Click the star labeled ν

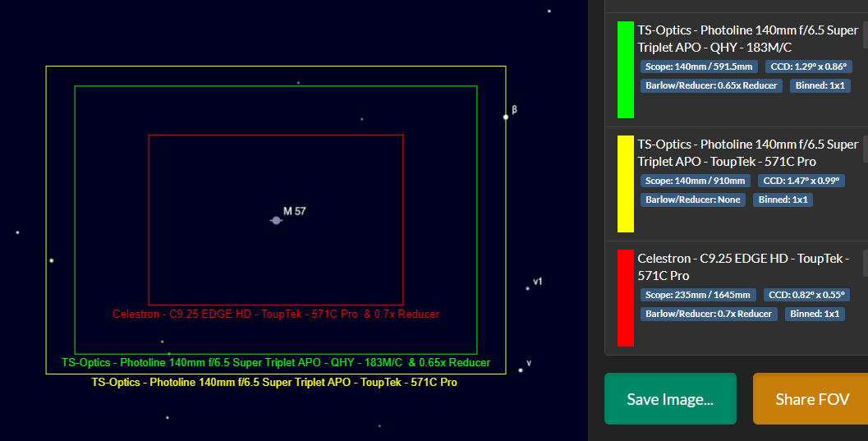click(521, 370)
